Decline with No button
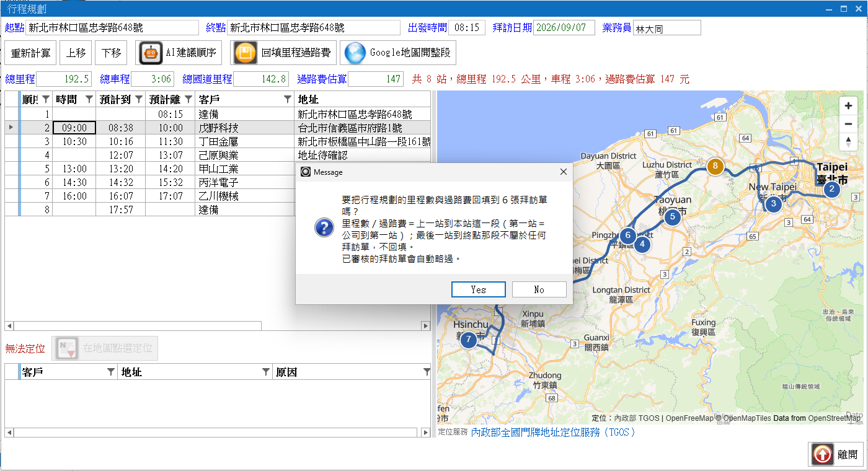Image resolution: width=868 pixels, height=471 pixels. coord(539,289)
